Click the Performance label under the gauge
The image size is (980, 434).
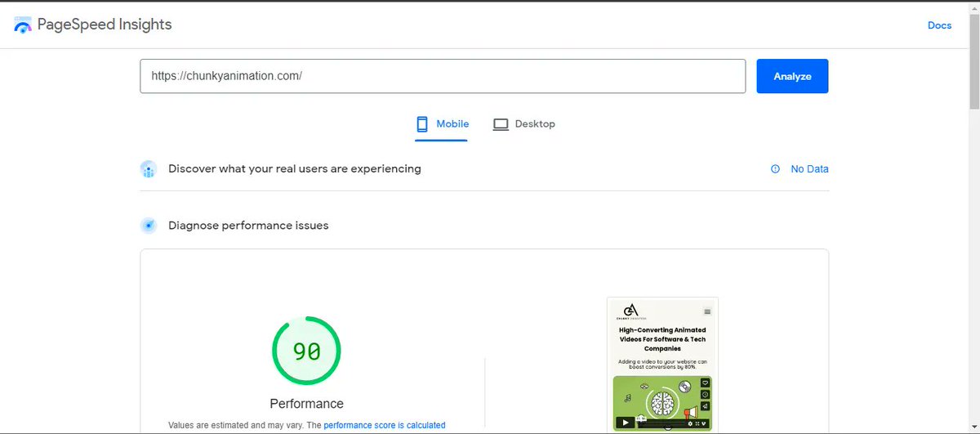pos(306,404)
